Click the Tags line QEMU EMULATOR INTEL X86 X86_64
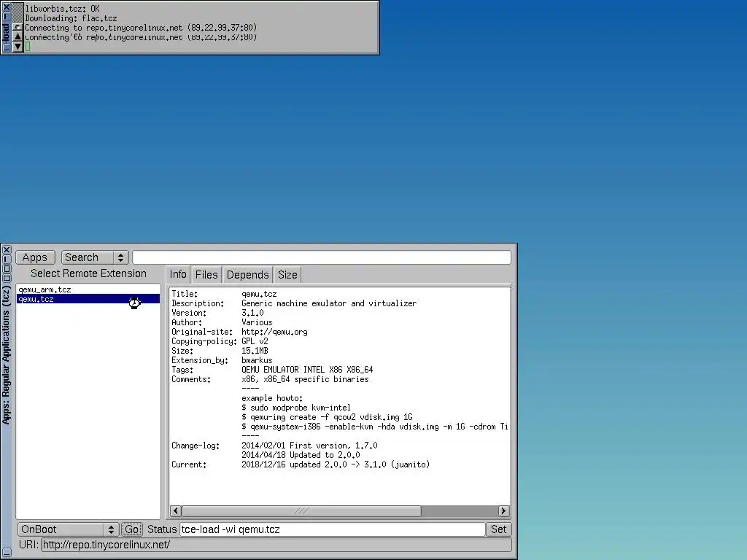The image size is (747, 560). tap(307, 370)
